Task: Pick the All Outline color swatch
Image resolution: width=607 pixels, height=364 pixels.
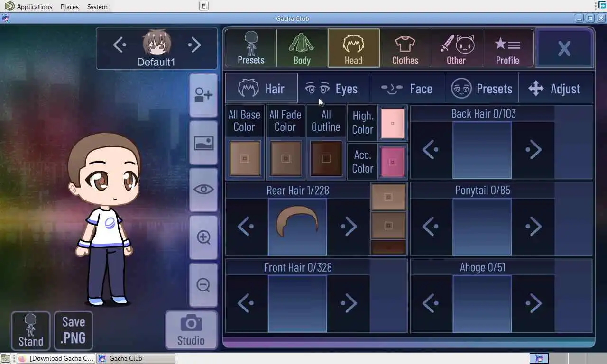Action: pos(326,159)
